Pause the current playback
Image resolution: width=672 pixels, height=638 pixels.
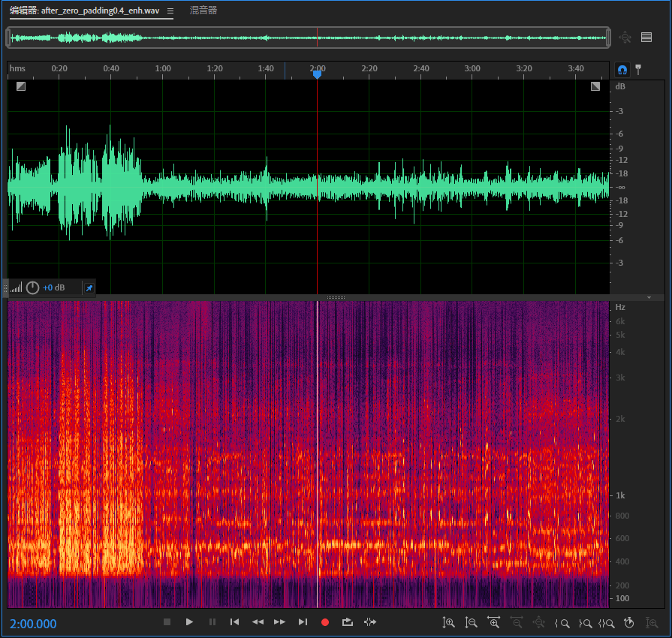pos(211,622)
